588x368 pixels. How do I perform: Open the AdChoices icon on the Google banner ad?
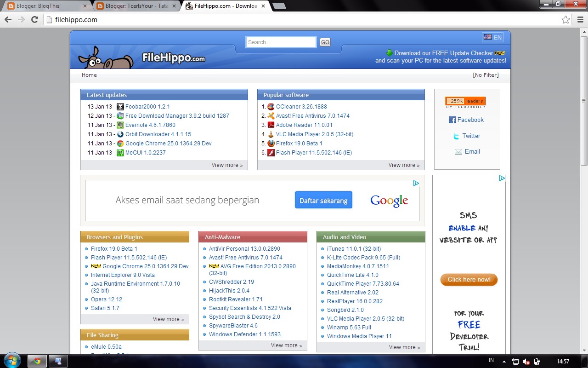click(x=416, y=183)
